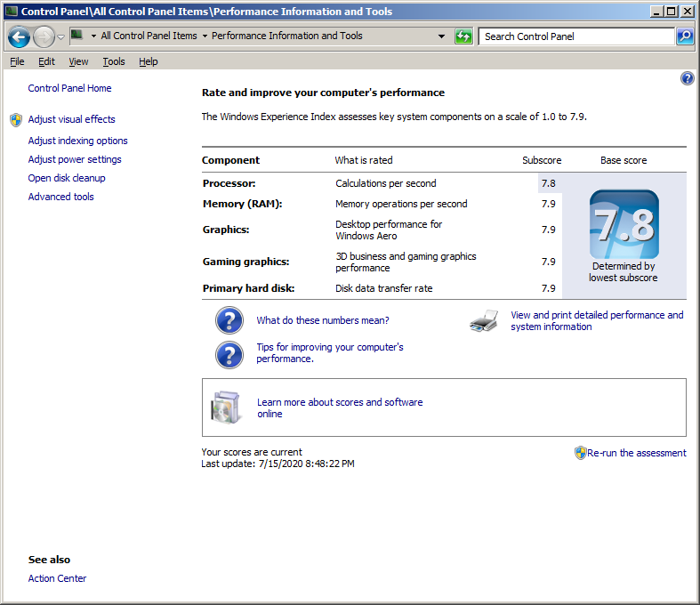Go to Control Panel Home
Viewport: 700px width, 605px height.
pyautogui.click(x=69, y=88)
